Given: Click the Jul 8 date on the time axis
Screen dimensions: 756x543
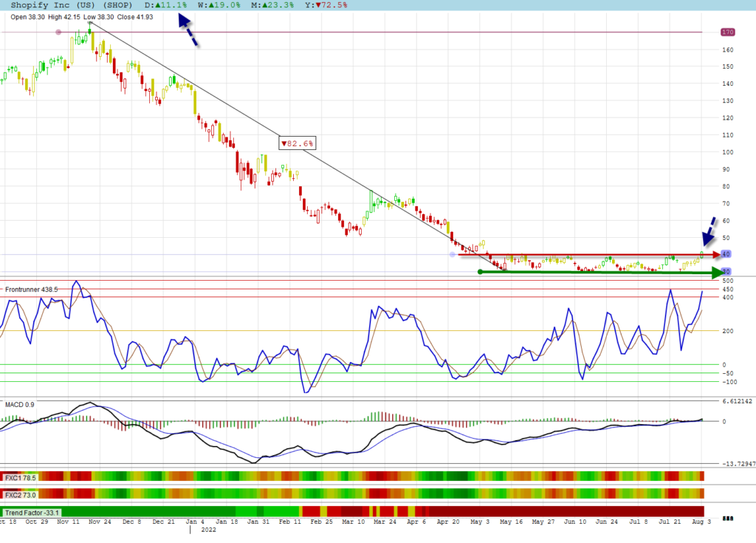Looking at the screenshot, I should point(639,522).
